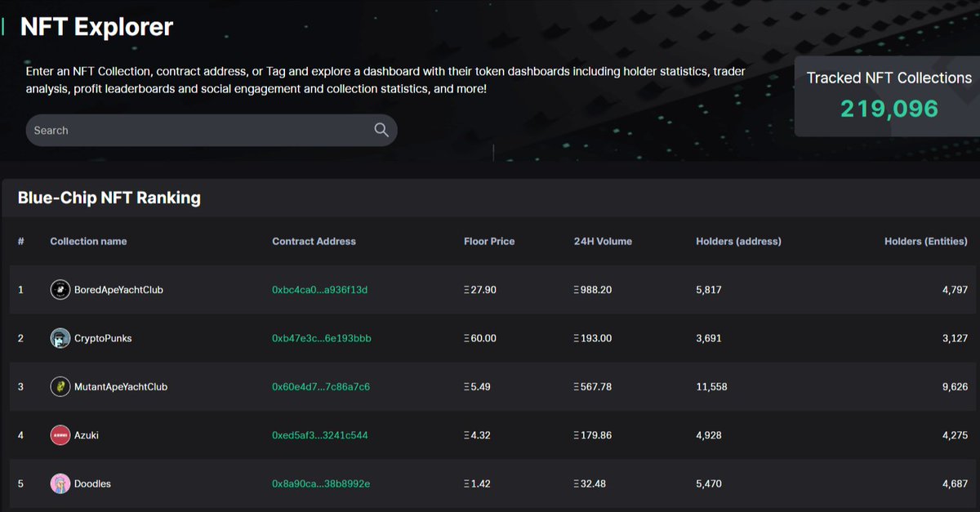Sort by 24H Volume header
This screenshot has height=512, width=980.
click(603, 241)
